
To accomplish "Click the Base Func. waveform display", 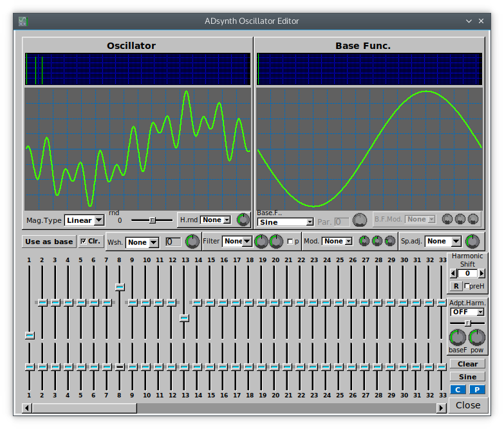I will 369,149.
